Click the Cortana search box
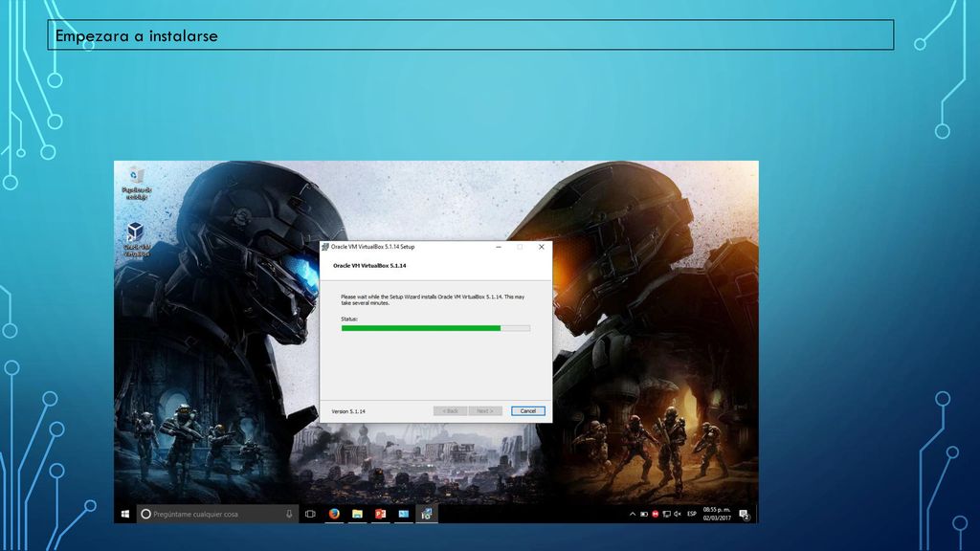 (217, 514)
